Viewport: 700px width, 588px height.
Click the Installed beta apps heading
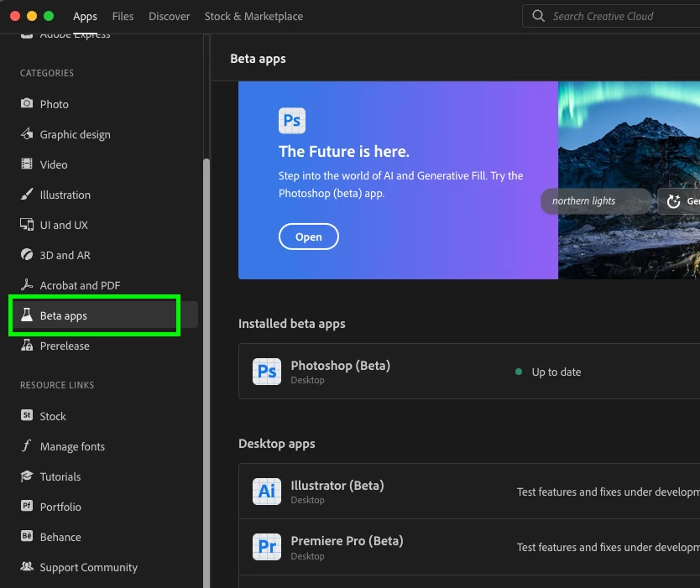[x=292, y=324]
